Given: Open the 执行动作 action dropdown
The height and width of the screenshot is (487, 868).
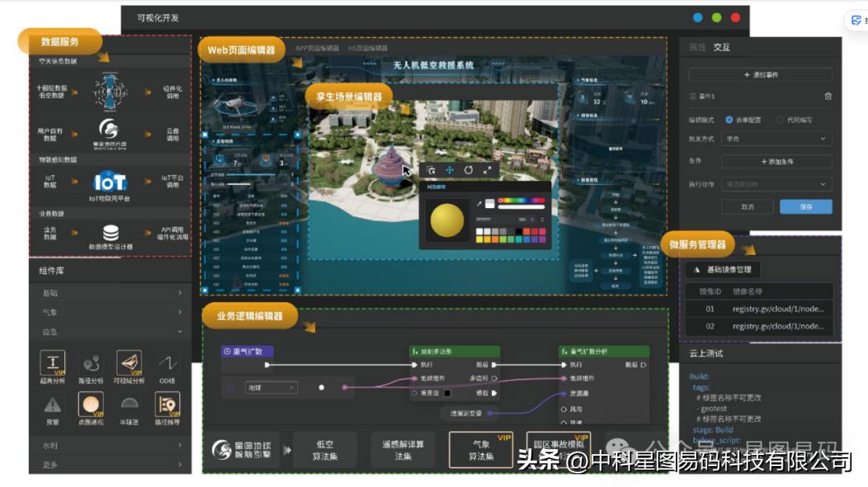Looking at the screenshot, I should [777, 183].
